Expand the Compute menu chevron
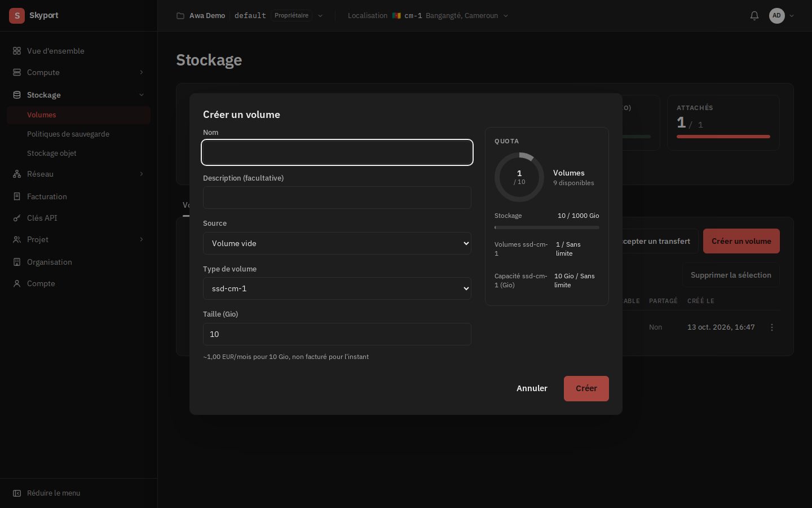The image size is (812, 508). [142, 72]
